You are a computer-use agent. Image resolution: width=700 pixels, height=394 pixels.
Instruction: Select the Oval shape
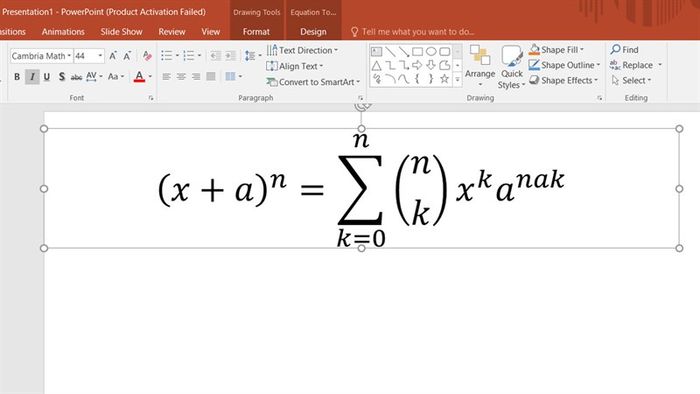click(x=431, y=51)
